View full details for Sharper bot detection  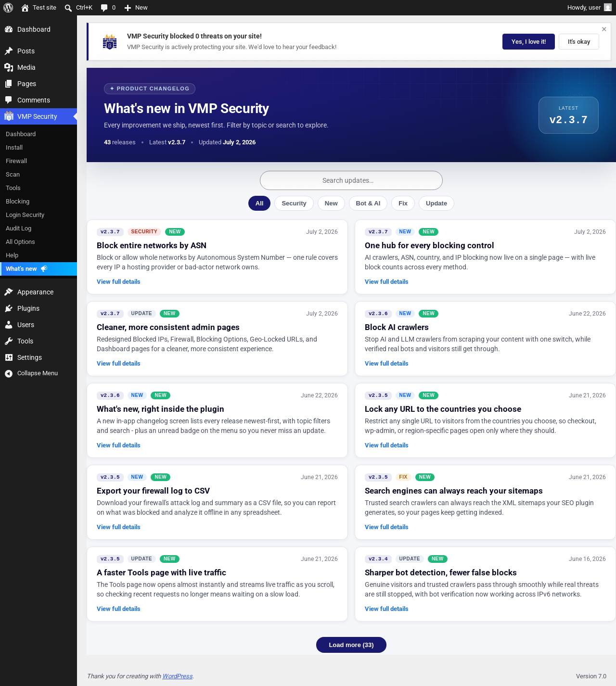pos(386,609)
